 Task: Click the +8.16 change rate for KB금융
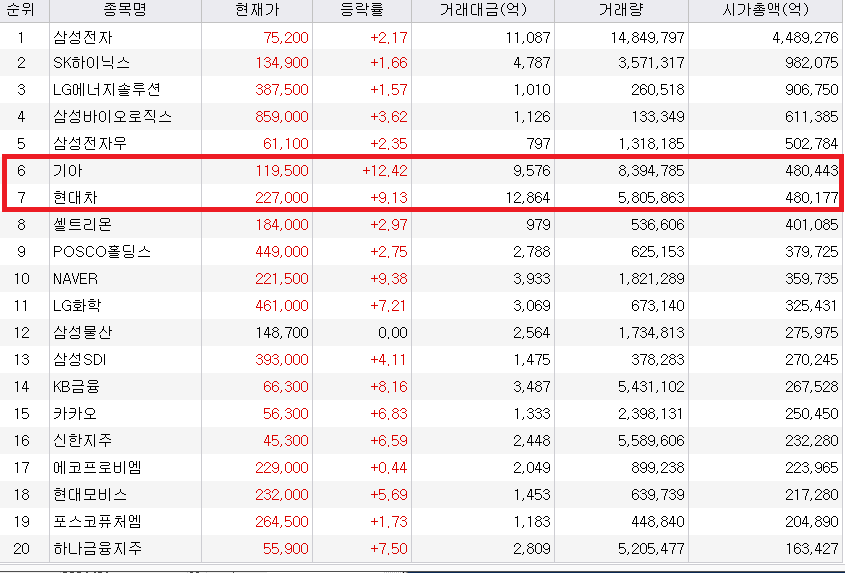pyautogui.click(x=389, y=386)
